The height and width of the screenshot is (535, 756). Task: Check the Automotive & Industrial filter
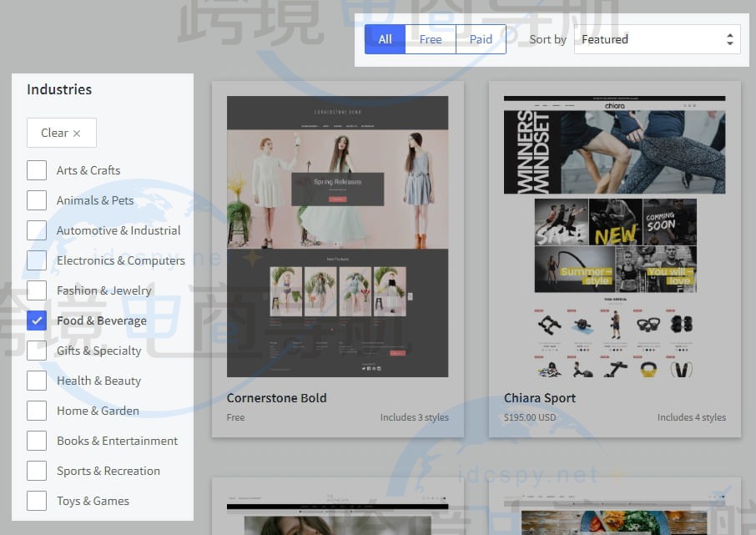point(36,230)
